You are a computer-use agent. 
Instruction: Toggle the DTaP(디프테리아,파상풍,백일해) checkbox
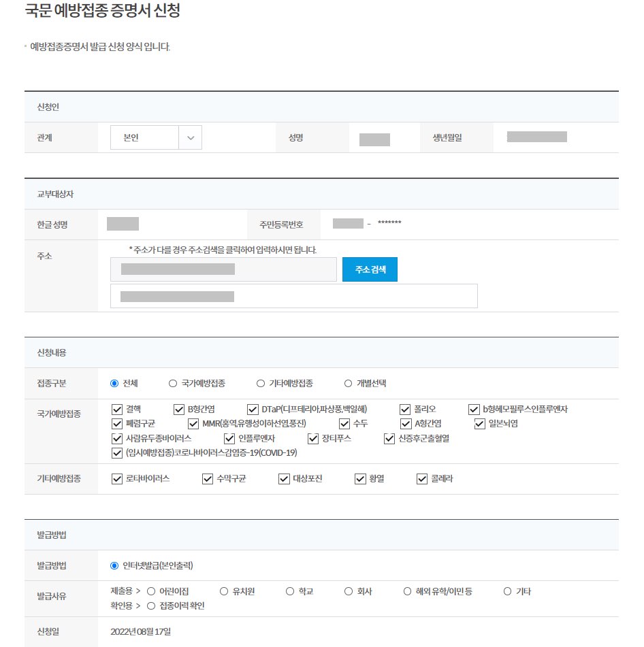coord(252,409)
